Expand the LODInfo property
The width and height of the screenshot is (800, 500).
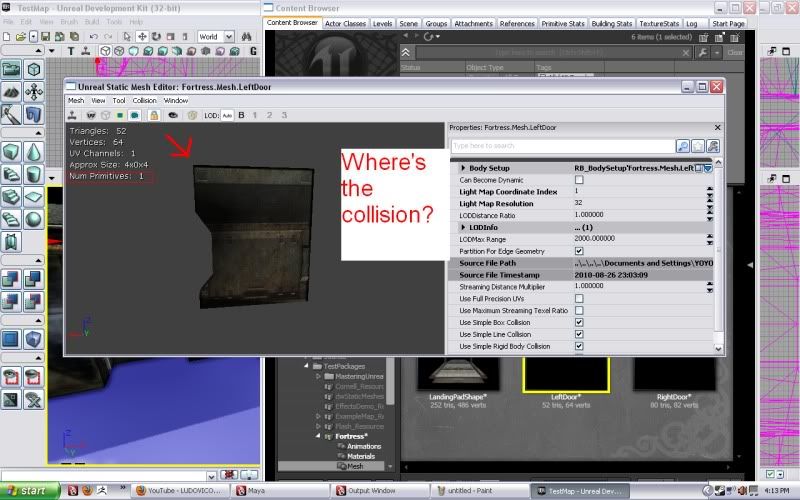[463, 228]
